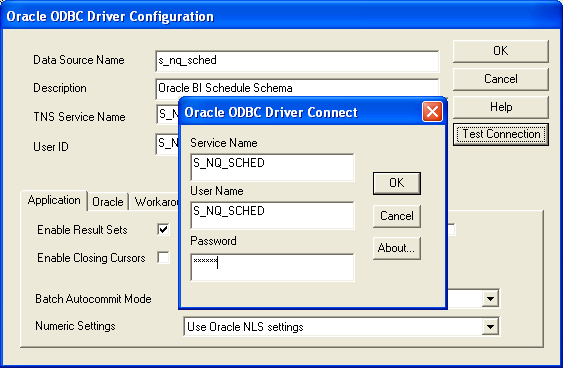Image resolution: width=563 pixels, height=368 pixels.
Task: Click the Enable Closing Cursors label
Action: [91, 258]
